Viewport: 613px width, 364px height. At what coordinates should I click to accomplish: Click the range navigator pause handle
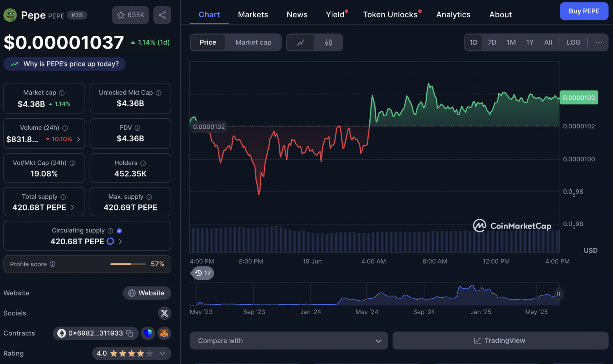pyautogui.click(x=558, y=294)
